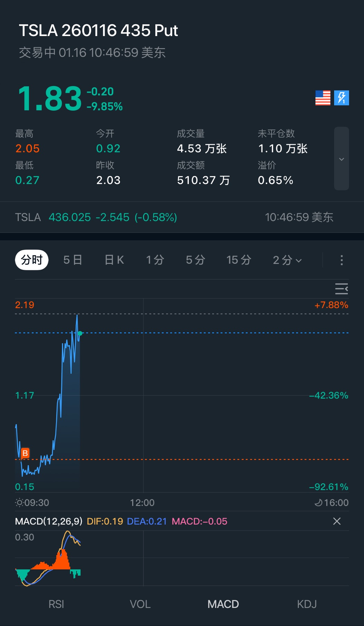The height and width of the screenshot is (626, 364).
Task: Open the underlying TSLA 436.025 quote row
Action: click(x=182, y=217)
